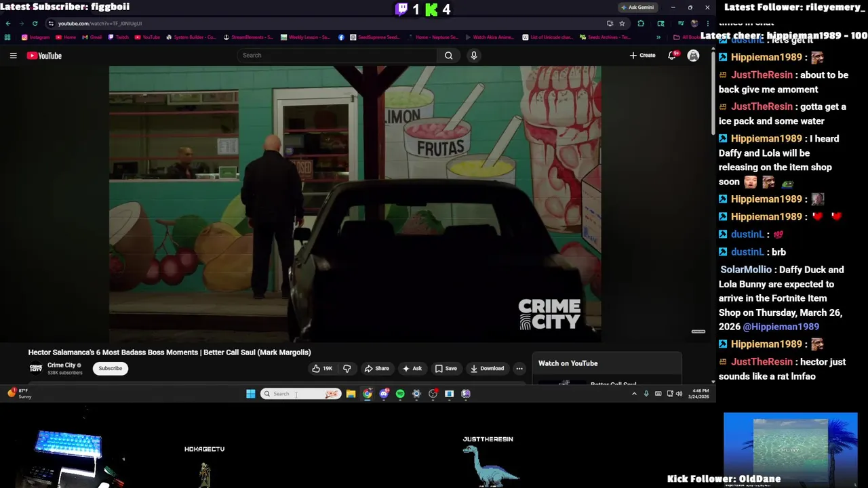Open the Watch Akira Anime bookmark
868x488 pixels.
click(x=489, y=37)
